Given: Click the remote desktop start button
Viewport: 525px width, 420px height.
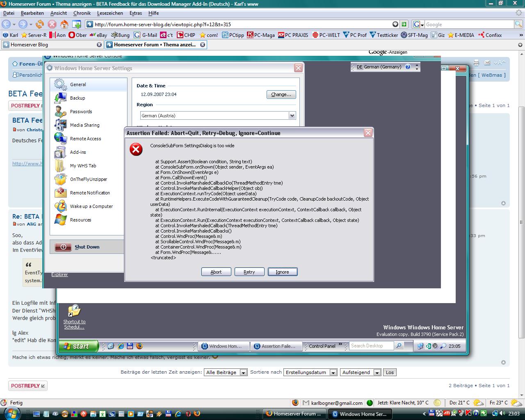Looking at the screenshot, I should 79,346.
